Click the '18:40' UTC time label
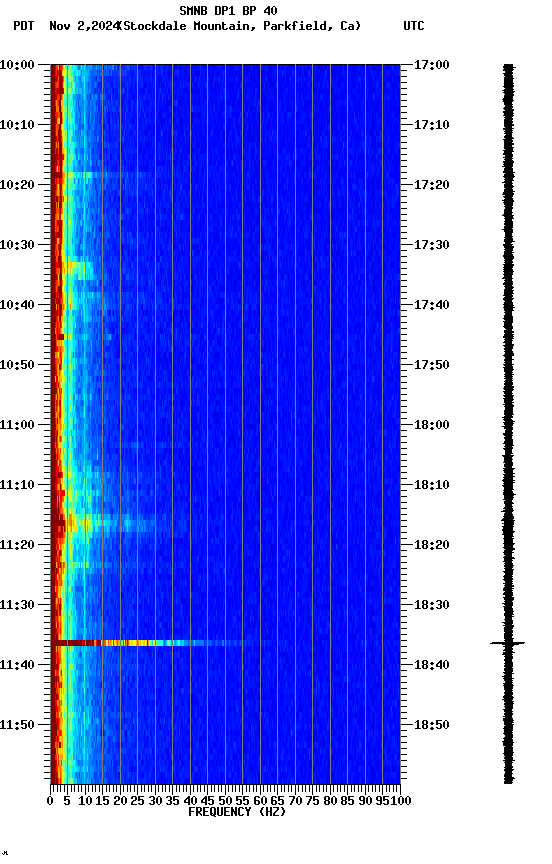This screenshot has width=552, height=864. click(x=432, y=666)
